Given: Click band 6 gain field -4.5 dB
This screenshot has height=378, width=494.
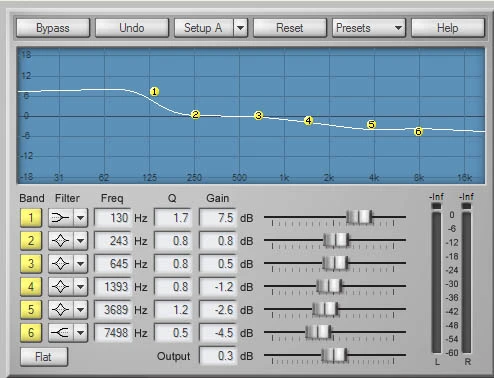Looking at the screenshot, I should click(218, 333).
